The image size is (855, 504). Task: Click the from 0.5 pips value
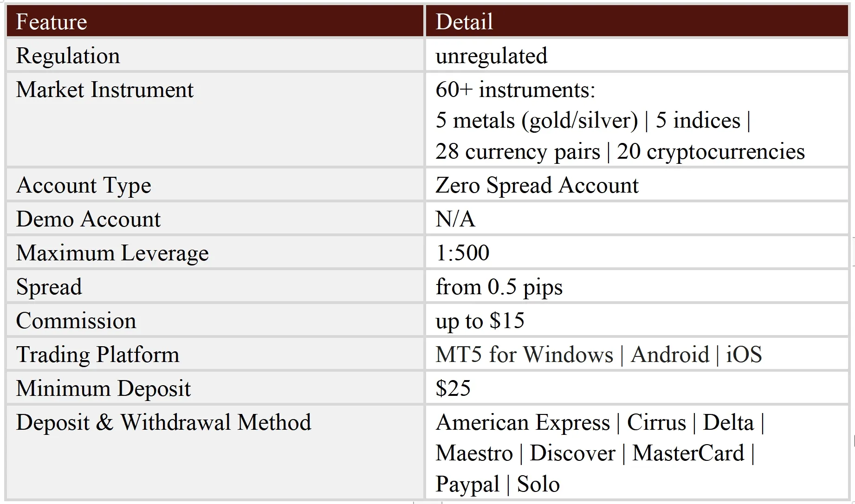click(499, 287)
